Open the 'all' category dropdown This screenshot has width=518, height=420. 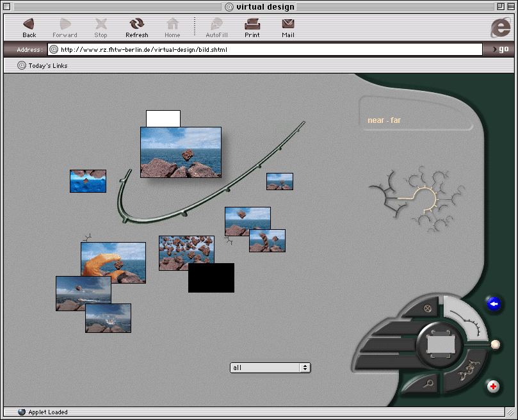coord(270,367)
